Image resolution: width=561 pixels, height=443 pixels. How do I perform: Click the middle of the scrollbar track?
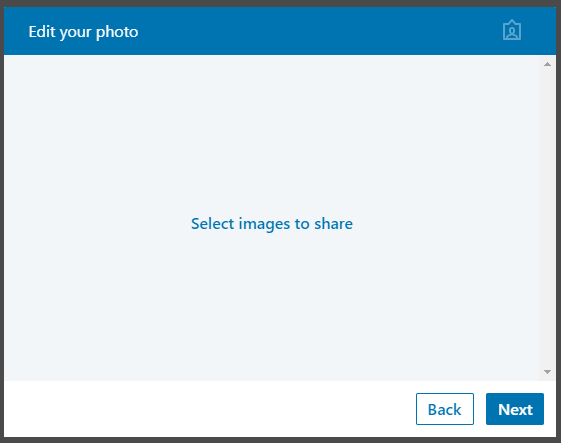547,218
